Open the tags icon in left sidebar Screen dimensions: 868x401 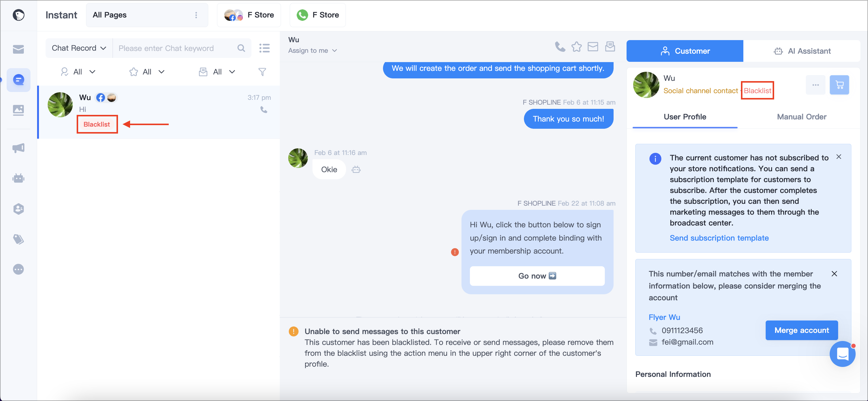point(18,239)
